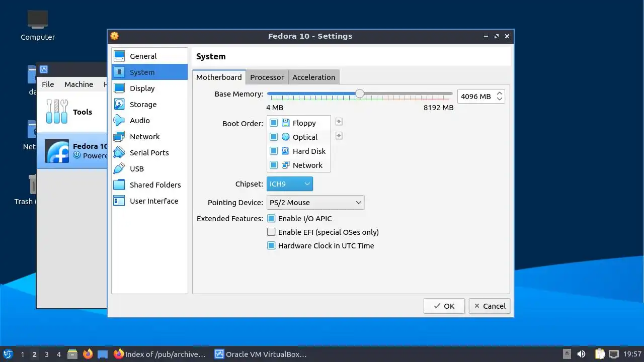Click OK to save settings
Image resolution: width=644 pixels, height=362 pixels.
click(444, 306)
